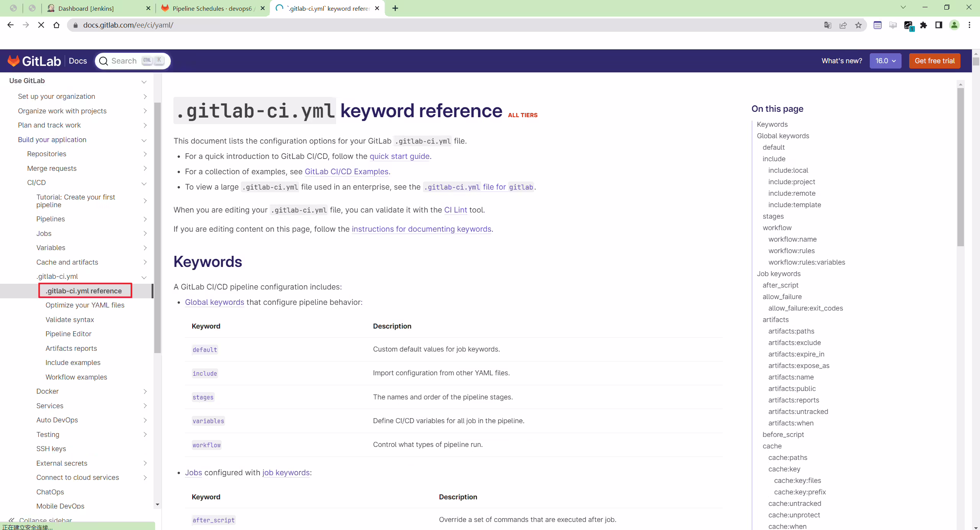Click the search magnifier icon in Docs header
Image resolution: width=980 pixels, height=530 pixels.
pyautogui.click(x=103, y=61)
